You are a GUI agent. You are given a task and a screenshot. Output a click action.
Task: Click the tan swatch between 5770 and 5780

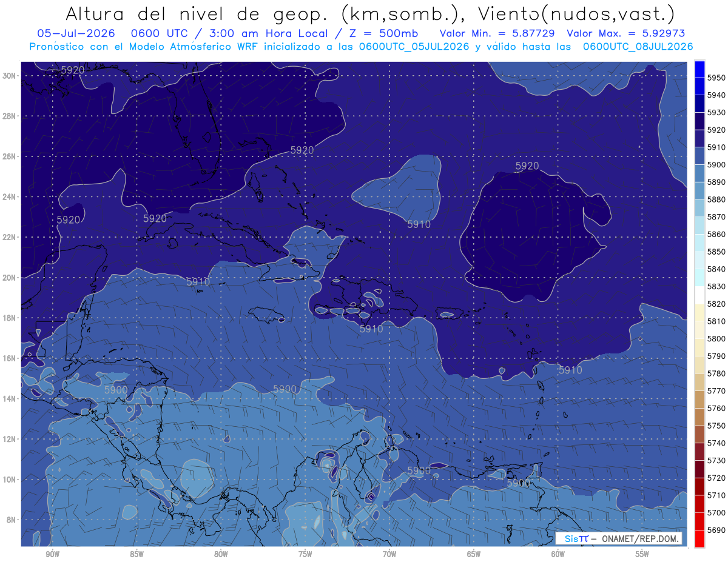699,382
